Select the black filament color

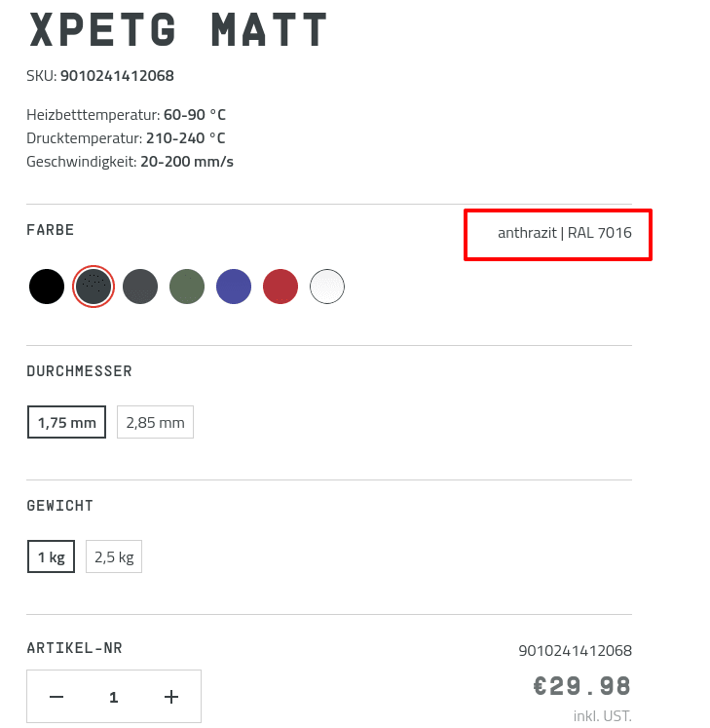(47, 287)
